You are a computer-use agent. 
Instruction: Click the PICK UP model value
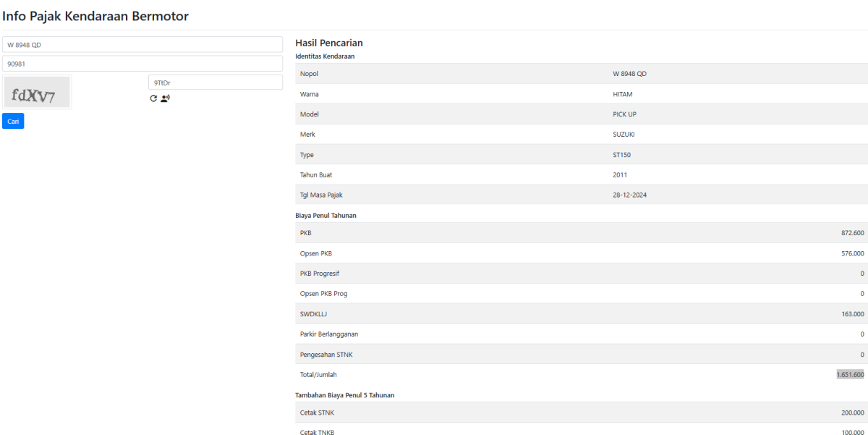(x=624, y=114)
